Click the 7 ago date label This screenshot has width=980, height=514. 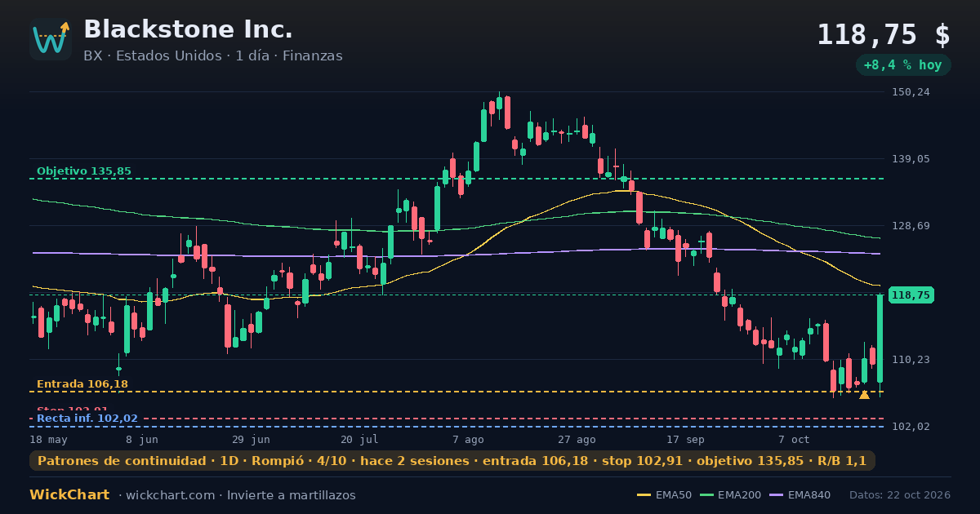[x=468, y=440]
